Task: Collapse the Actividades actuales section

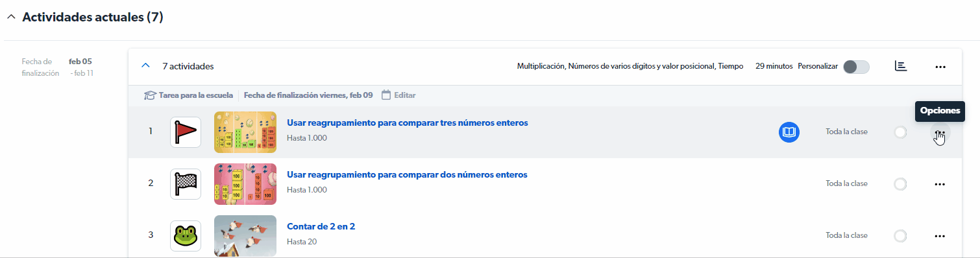Action: (x=10, y=18)
